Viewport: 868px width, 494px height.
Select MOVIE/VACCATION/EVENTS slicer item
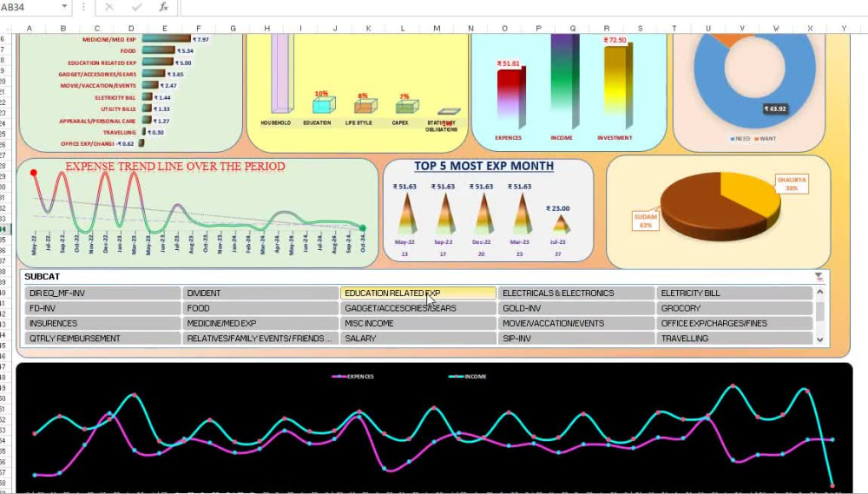click(576, 323)
